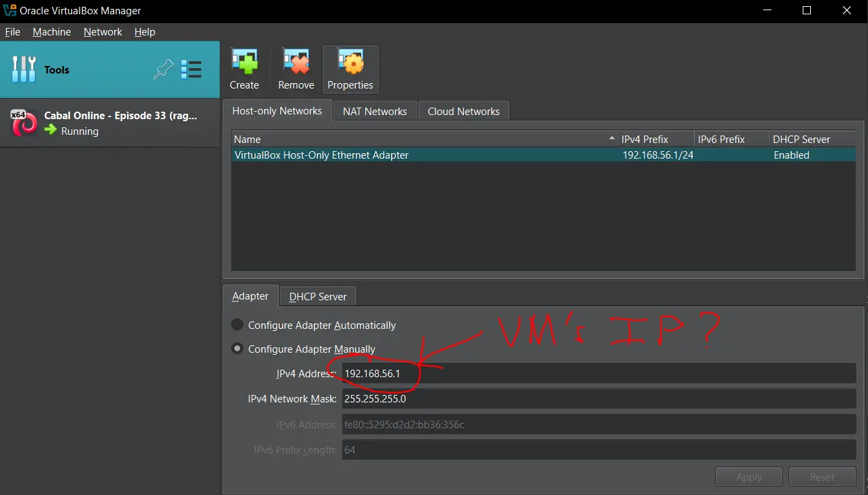
Task: Open the File menu
Action: point(13,32)
